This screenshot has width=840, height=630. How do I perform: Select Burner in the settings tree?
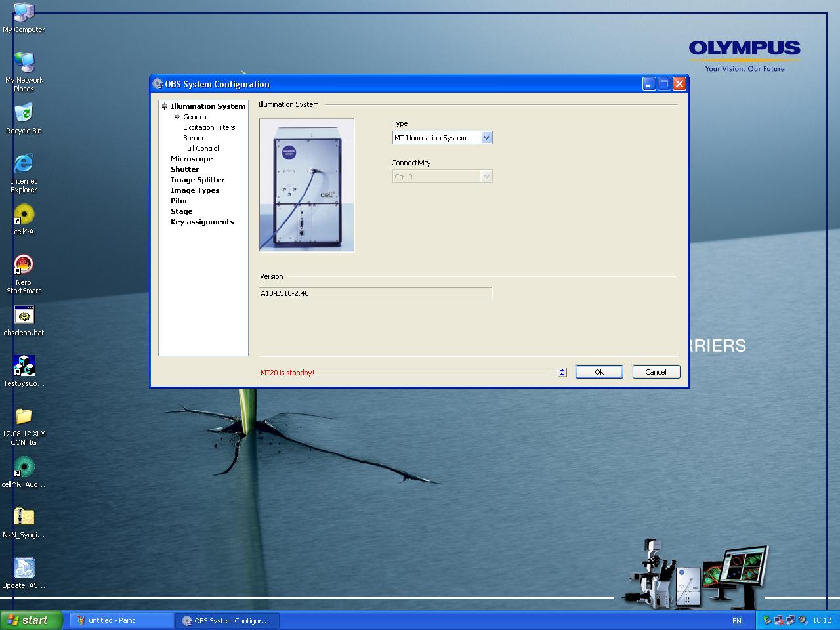194,137
